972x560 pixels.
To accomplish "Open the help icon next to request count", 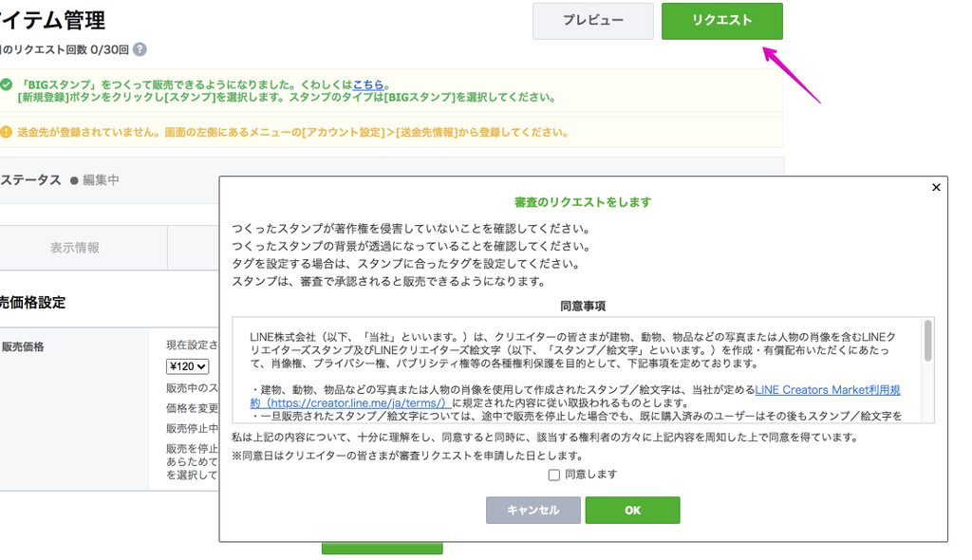I will 140,49.
